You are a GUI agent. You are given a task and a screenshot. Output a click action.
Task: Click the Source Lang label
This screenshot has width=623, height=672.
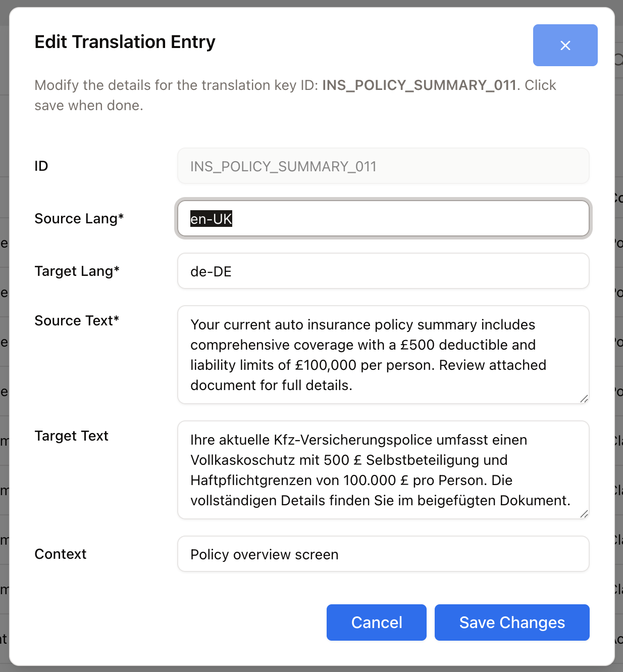(79, 219)
